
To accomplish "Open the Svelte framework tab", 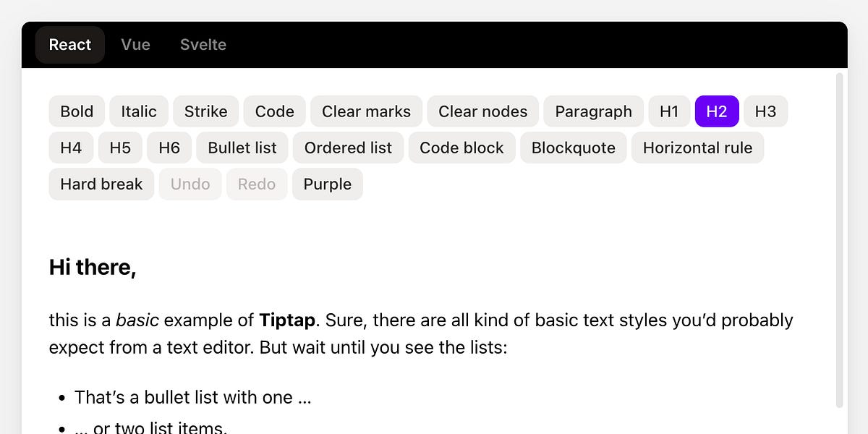I will point(203,44).
